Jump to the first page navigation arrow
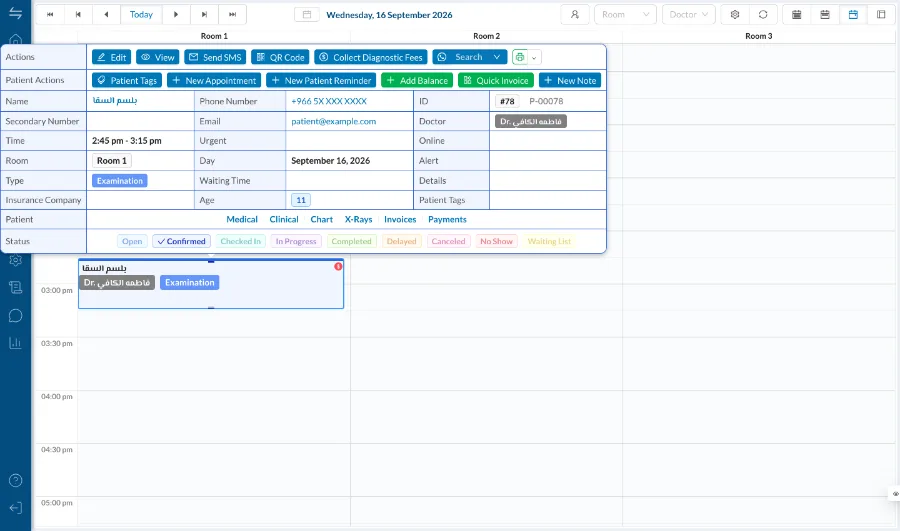Viewport: 900px width, 531px height. 50,14
